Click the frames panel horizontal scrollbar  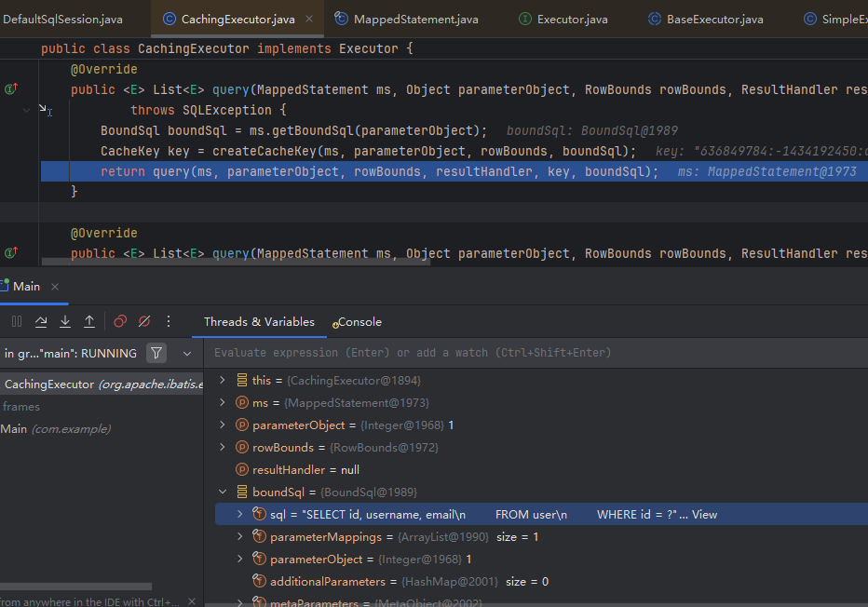(x=75, y=586)
